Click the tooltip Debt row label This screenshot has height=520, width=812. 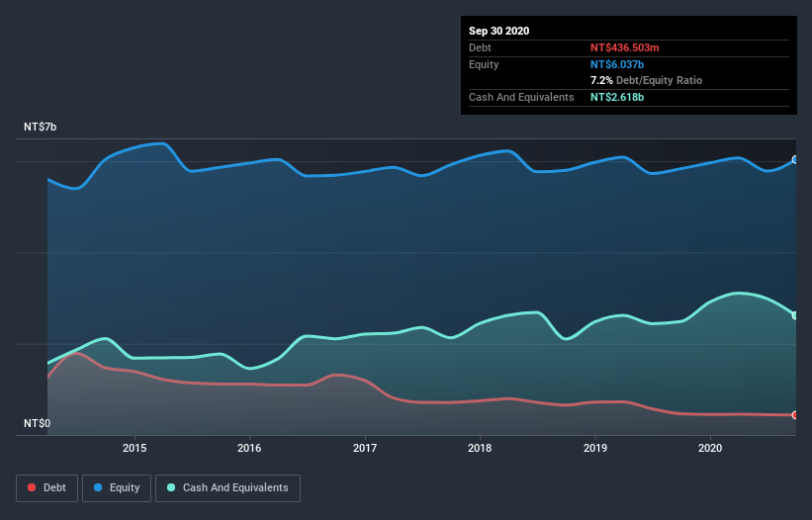click(x=480, y=47)
